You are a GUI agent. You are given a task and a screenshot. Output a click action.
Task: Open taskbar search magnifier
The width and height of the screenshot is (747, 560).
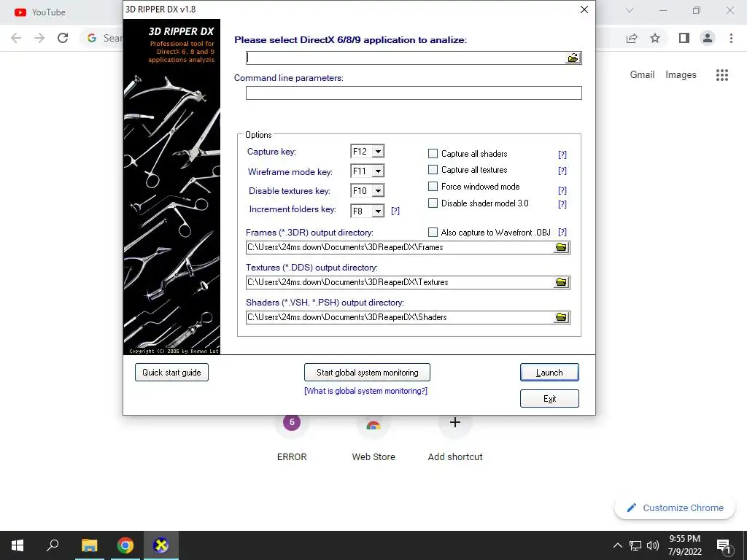pyautogui.click(x=53, y=545)
